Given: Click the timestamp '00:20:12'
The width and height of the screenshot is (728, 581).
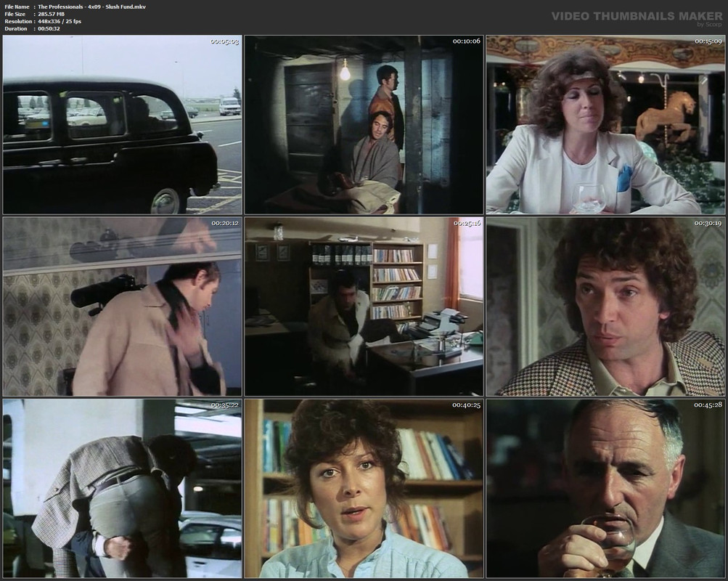Looking at the screenshot, I should point(225,224).
